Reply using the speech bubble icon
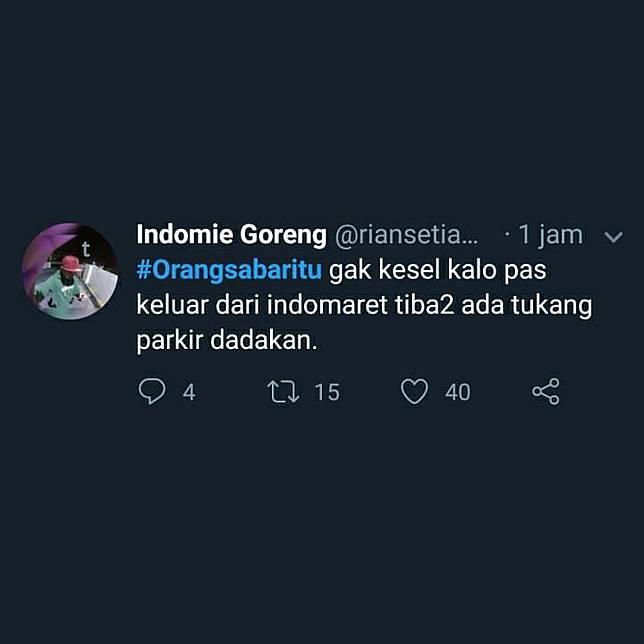 (x=152, y=391)
